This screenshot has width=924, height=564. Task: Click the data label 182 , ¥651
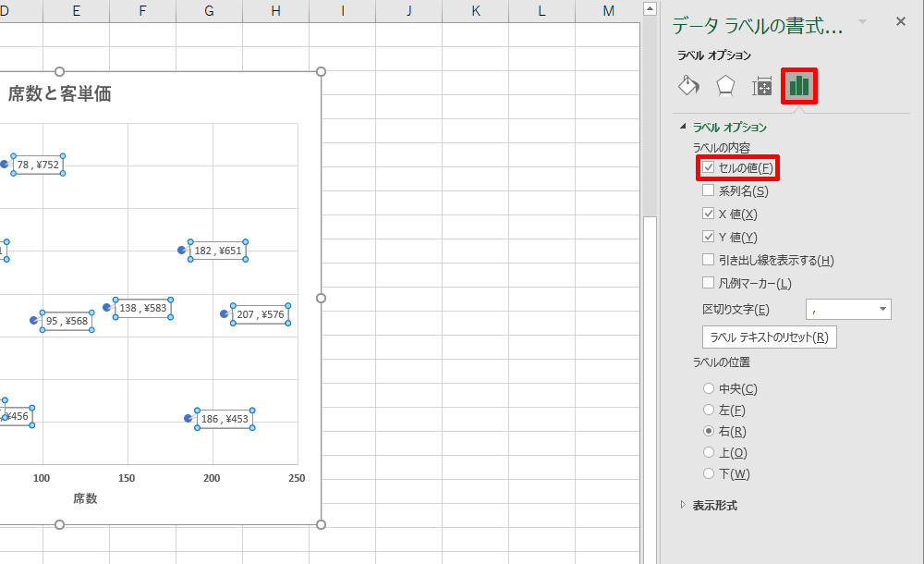pos(218,251)
